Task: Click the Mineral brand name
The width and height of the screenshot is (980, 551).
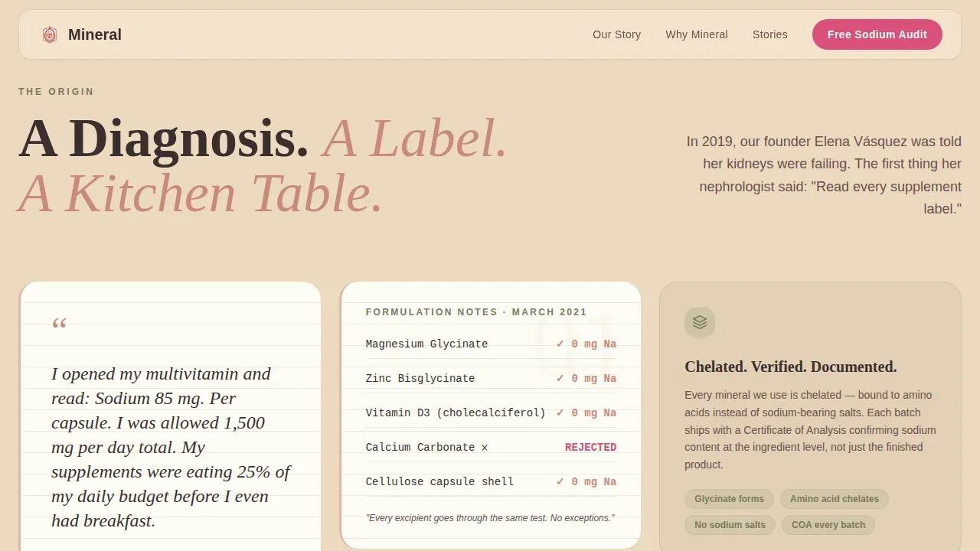Action: [95, 34]
